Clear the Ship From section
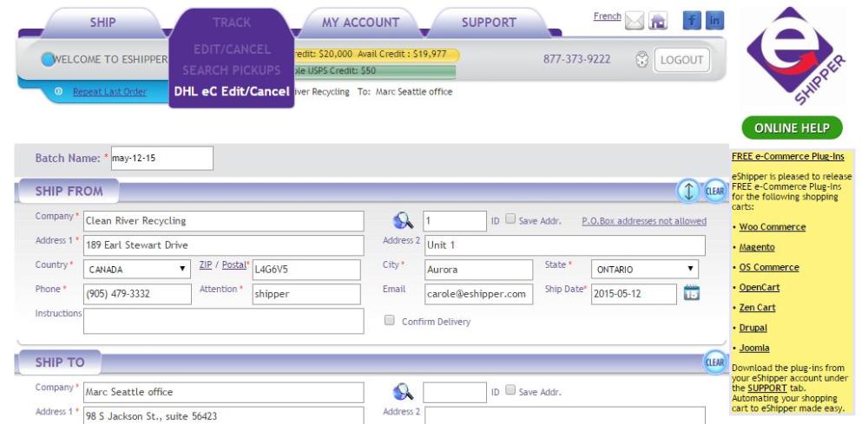This screenshot has height=424, width=868. point(714,192)
